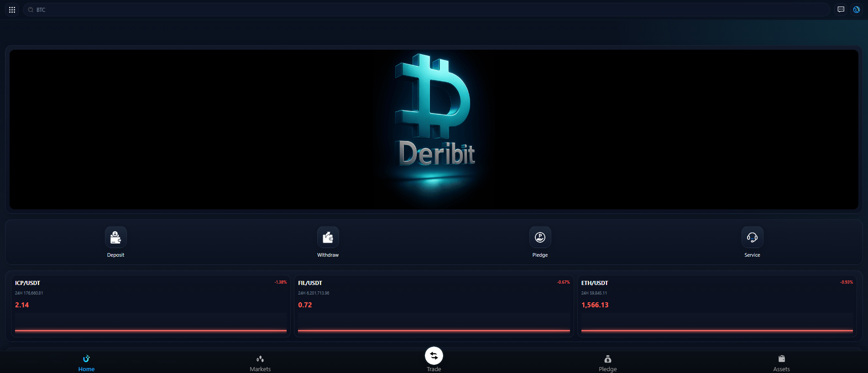Image resolution: width=868 pixels, height=373 pixels.
Task: Click the -0.67% change on FIL
Action: coord(564,282)
